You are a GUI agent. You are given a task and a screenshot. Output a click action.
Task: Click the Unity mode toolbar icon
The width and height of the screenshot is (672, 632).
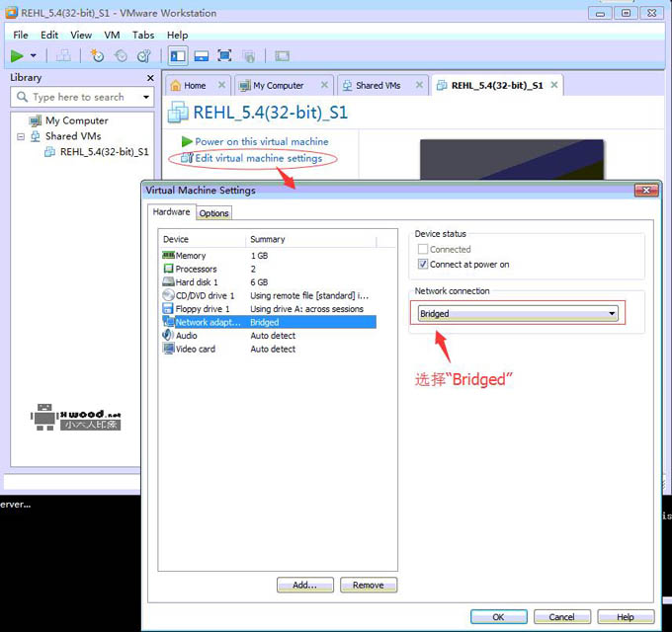[248, 55]
